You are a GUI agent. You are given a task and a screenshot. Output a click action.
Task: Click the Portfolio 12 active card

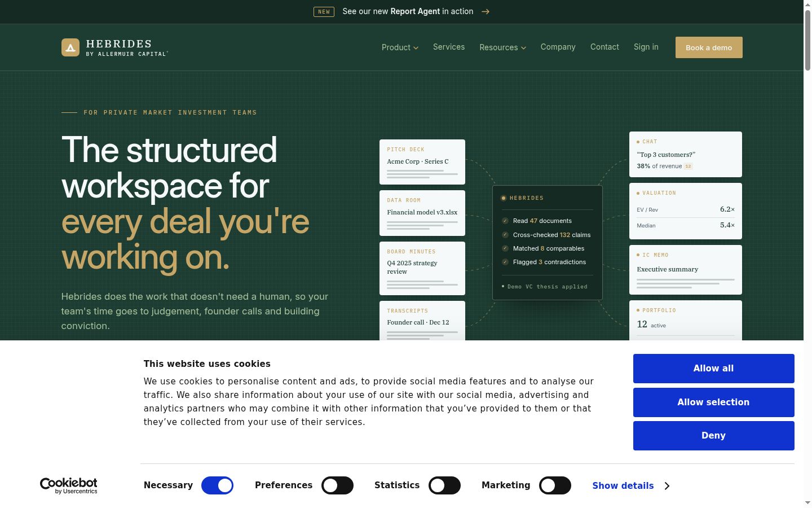pyautogui.click(x=686, y=320)
